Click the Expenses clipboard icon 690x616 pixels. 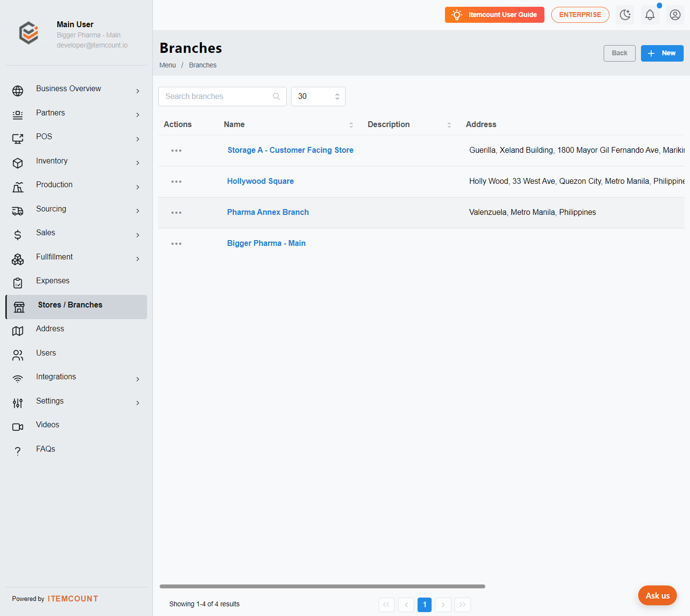click(x=18, y=283)
